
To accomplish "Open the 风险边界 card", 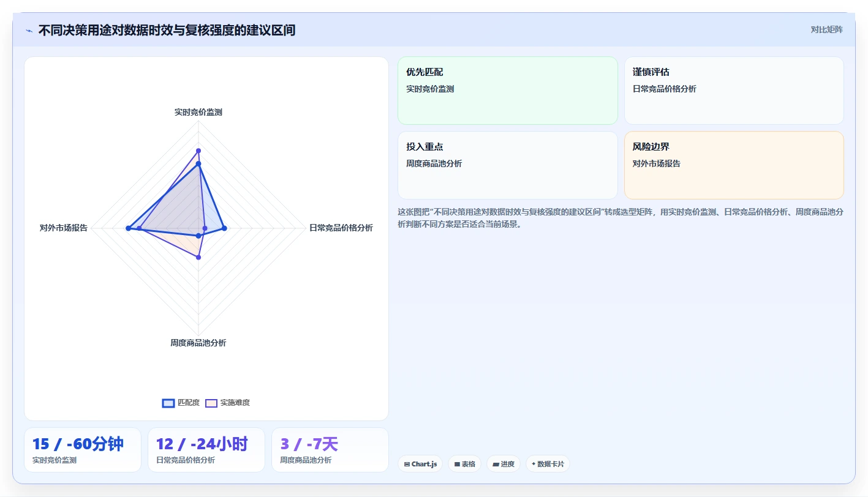I will coord(734,165).
